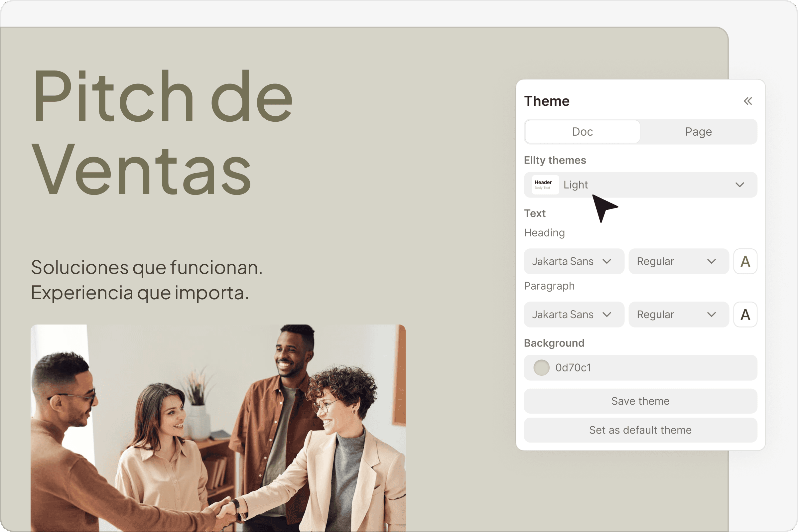Switch to the Page tab
Screen dimensions: 798x532
698,132
